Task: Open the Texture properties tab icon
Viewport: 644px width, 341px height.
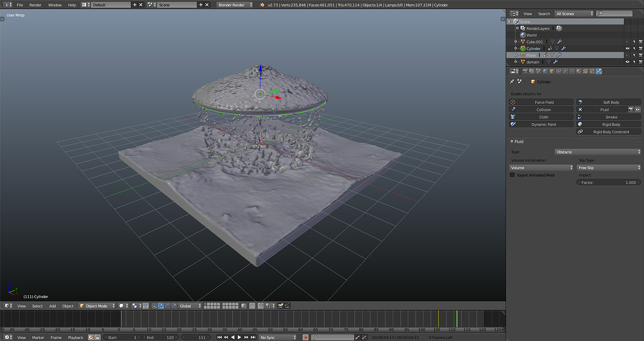Action: [586, 71]
